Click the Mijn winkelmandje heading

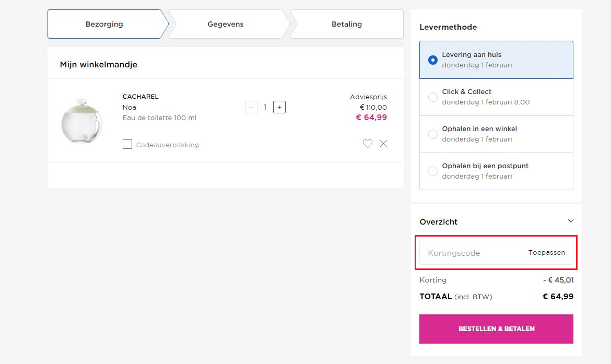pyautogui.click(x=99, y=64)
